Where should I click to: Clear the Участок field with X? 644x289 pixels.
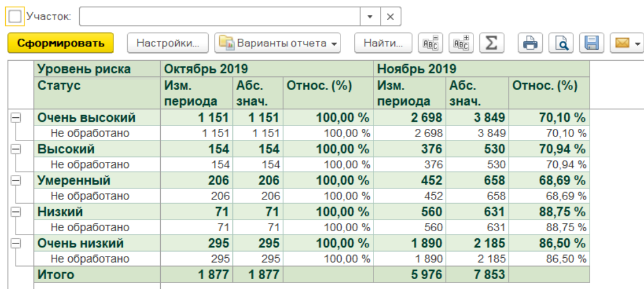pyautogui.click(x=390, y=17)
